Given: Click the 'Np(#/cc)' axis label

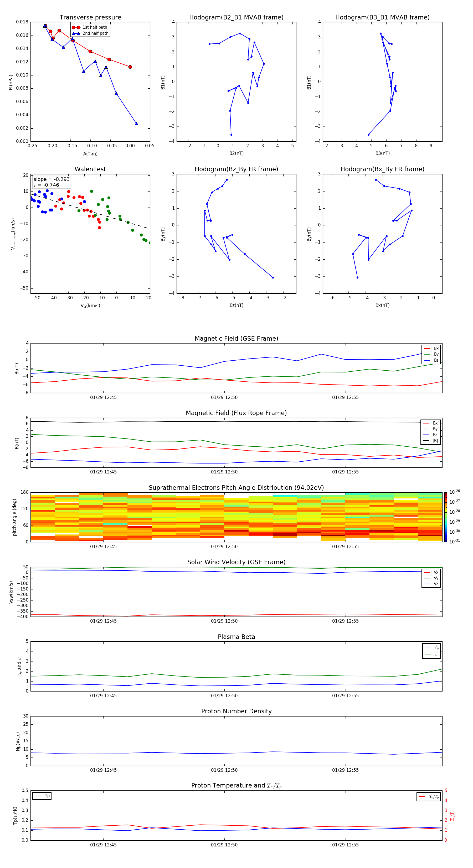Looking at the screenshot, I should coord(18,741).
